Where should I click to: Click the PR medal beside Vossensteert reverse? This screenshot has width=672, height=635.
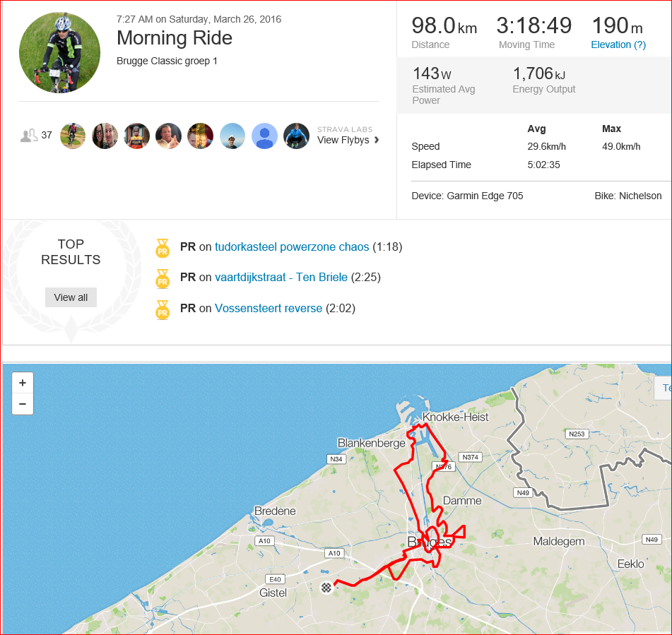(163, 309)
